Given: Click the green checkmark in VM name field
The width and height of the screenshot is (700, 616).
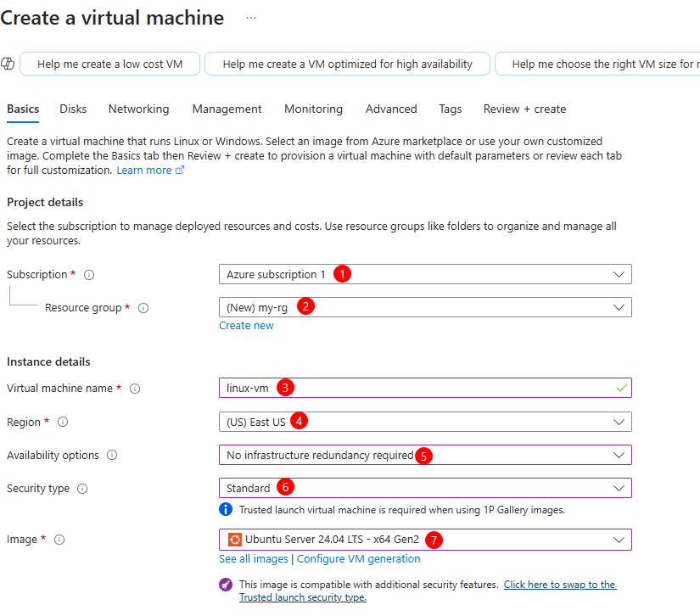Looking at the screenshot, I should (x=621, y=388).
